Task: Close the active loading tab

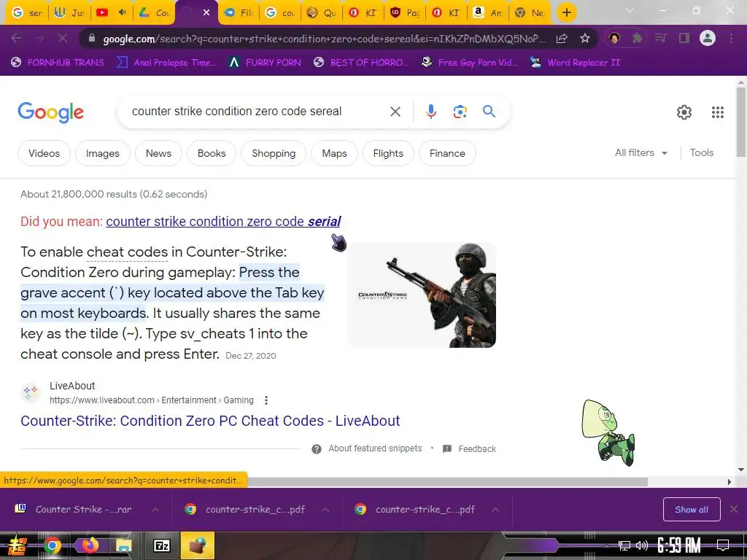Action: (x=206, y=12)
